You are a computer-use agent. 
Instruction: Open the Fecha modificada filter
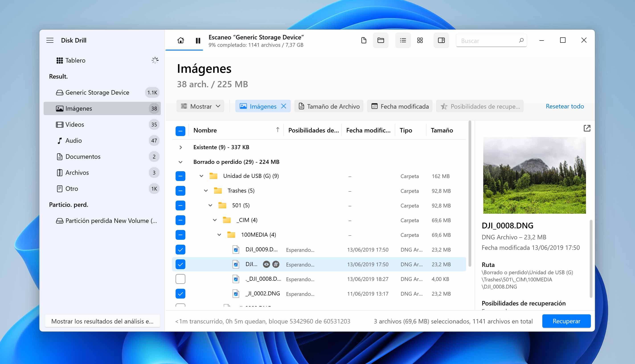point(400,106)
